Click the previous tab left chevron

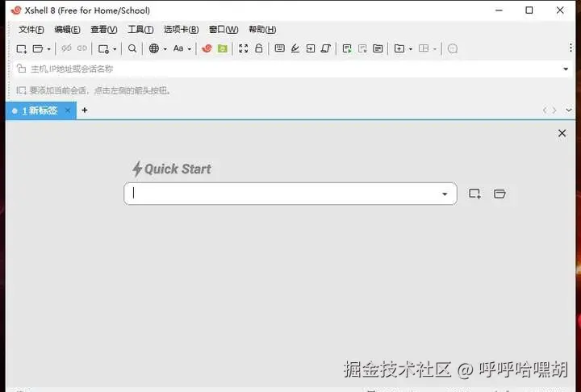coord(545,111)
